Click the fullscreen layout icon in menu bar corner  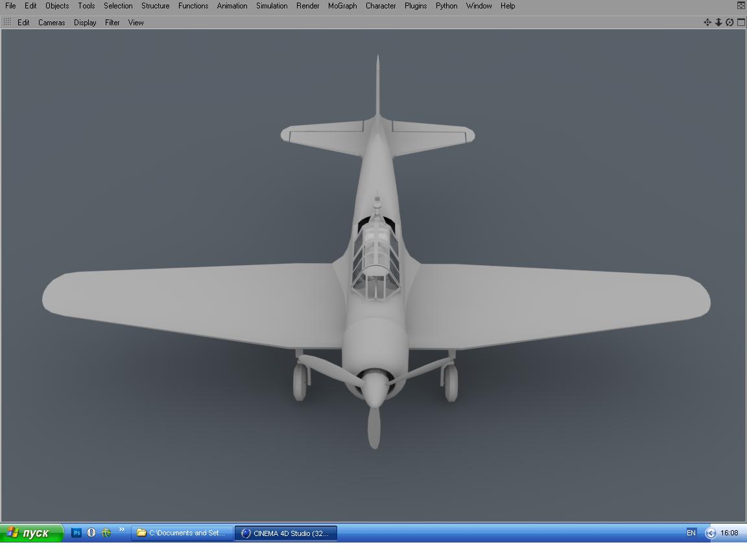(741, 5)
